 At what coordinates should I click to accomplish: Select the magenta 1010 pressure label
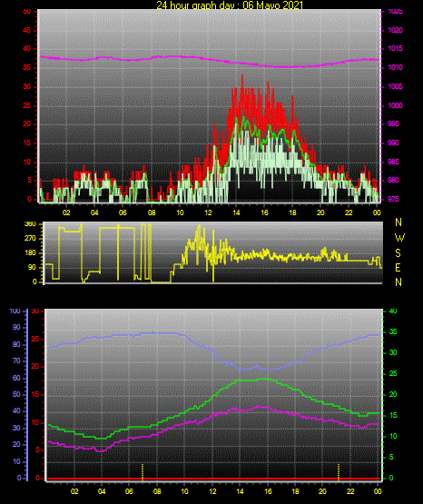pos(395,67)
